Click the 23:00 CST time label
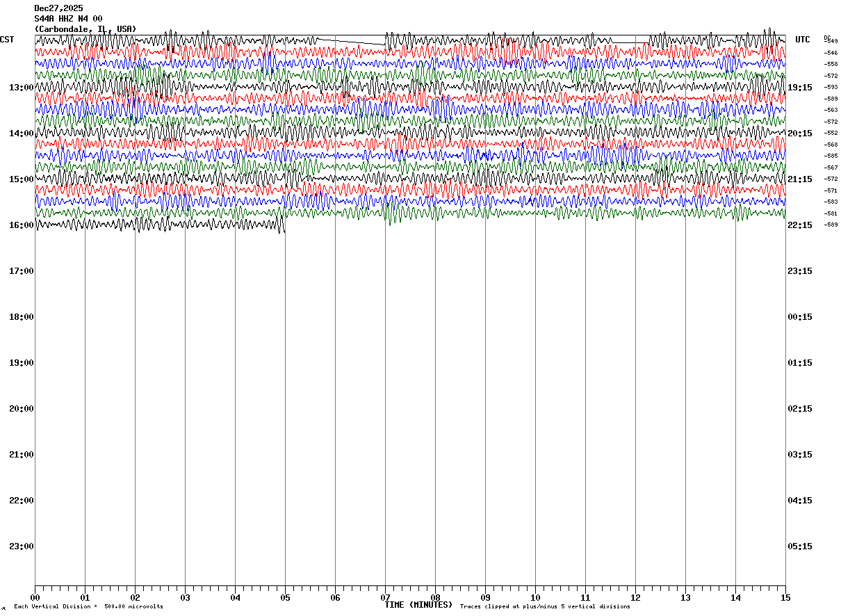 click(22, 546)
